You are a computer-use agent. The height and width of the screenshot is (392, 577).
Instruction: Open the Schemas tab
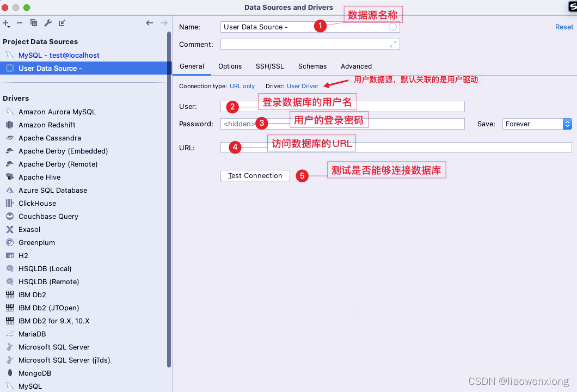(x=312, y=66)
